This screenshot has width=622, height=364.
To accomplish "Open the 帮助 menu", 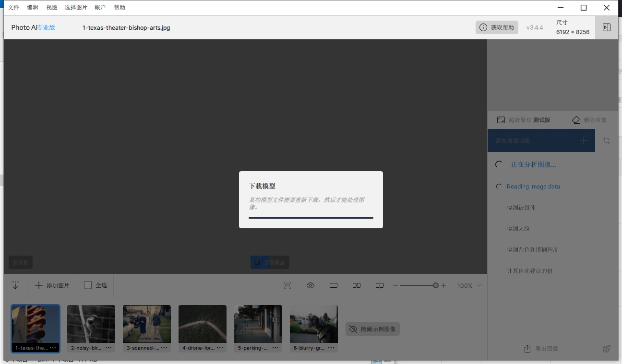I will [x=120, y=7].
